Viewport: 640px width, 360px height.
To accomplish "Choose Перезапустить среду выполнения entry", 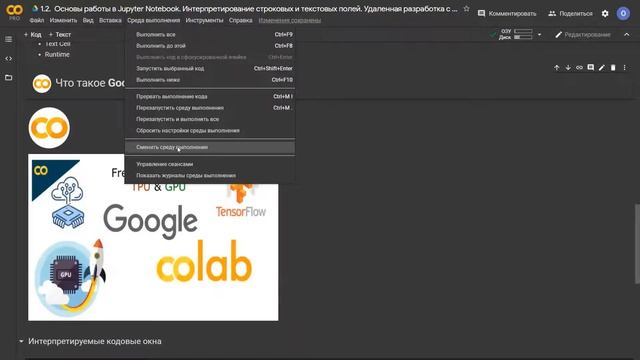I will tap(210, 108).
